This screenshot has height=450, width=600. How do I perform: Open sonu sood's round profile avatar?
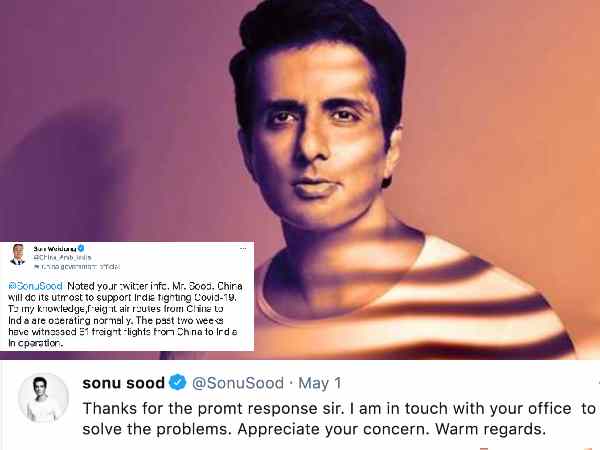coord(43,398)
